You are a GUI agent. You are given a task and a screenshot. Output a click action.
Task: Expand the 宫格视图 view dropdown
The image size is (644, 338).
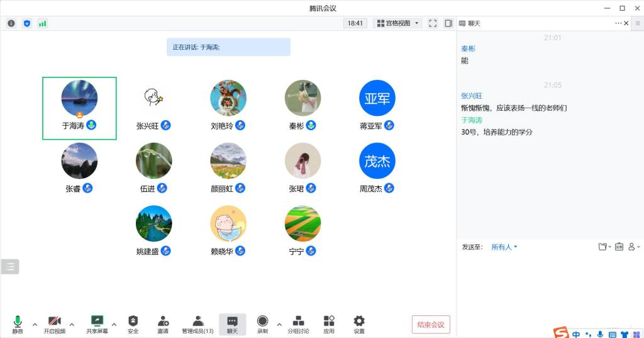pos(397,23)
